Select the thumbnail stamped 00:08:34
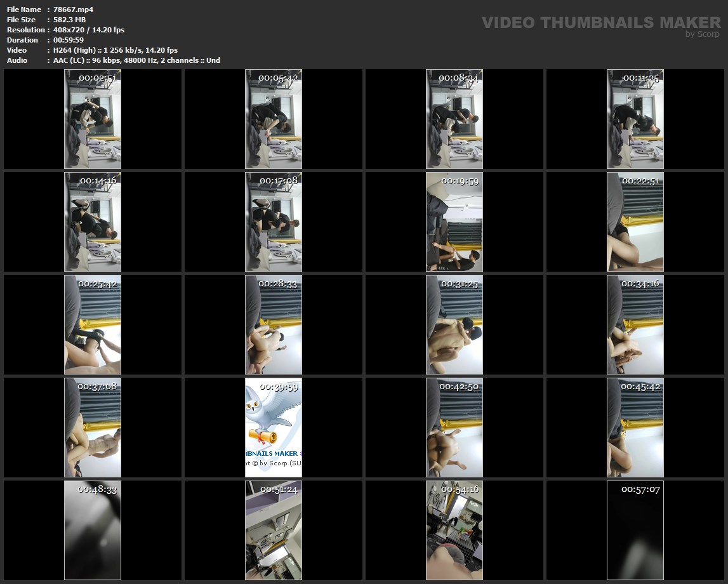Screen dimensions: 728x584 pyautogui.click(x=454, y=119)
